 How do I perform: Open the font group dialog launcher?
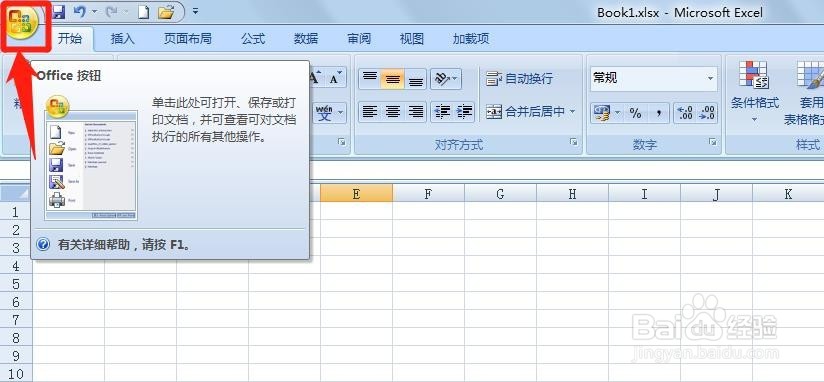coord(342,142)
